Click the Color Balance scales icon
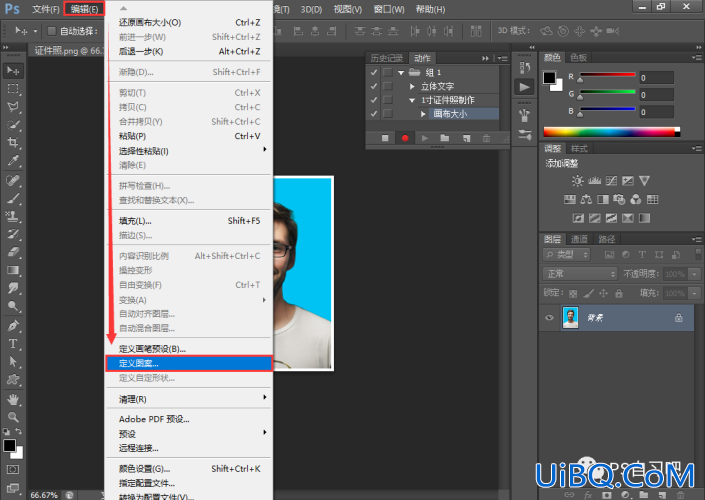This screenshot has width=705, height=500. pos(586,199)
